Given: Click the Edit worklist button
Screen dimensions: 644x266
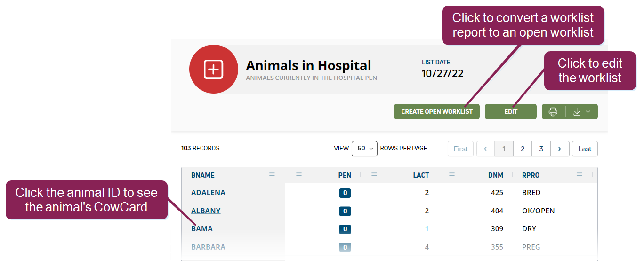Looking at the screenshot, I should pyautogui.click(x=511, y=112).
